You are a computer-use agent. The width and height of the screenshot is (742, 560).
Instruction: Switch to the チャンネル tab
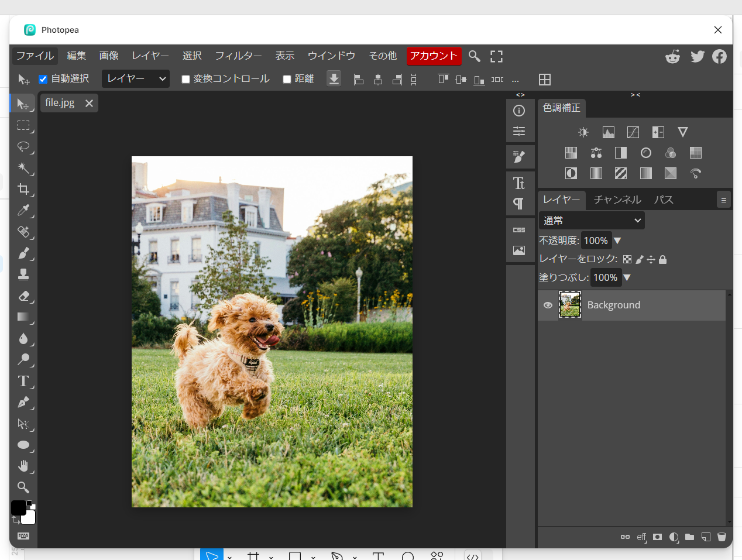pos(617,200)
